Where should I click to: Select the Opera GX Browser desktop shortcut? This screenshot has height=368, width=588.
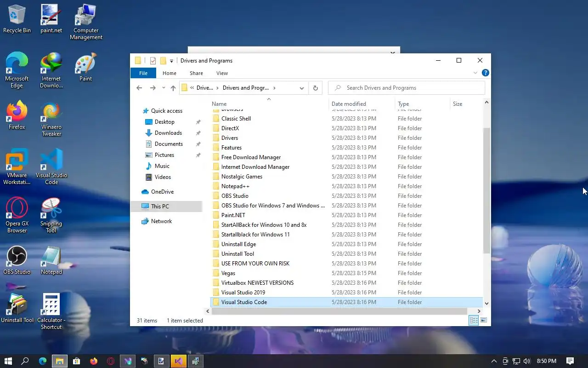click(17, 215)
